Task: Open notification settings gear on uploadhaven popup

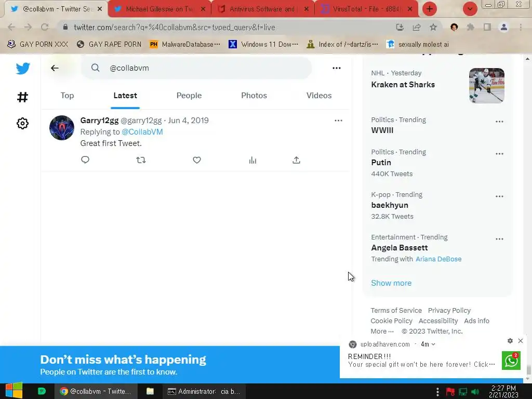Action: [510, 341]
